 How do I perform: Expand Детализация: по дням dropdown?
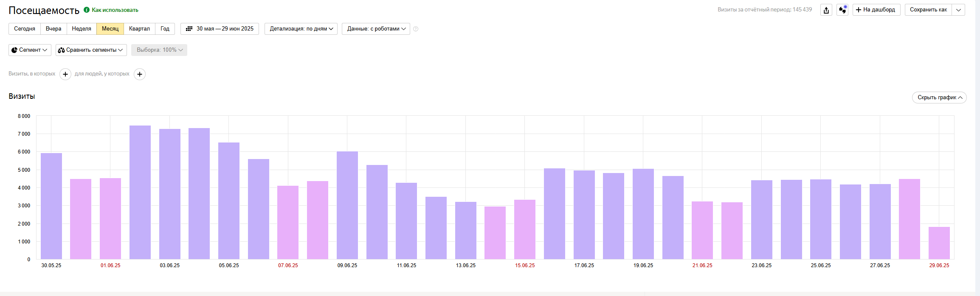(301, 29)
